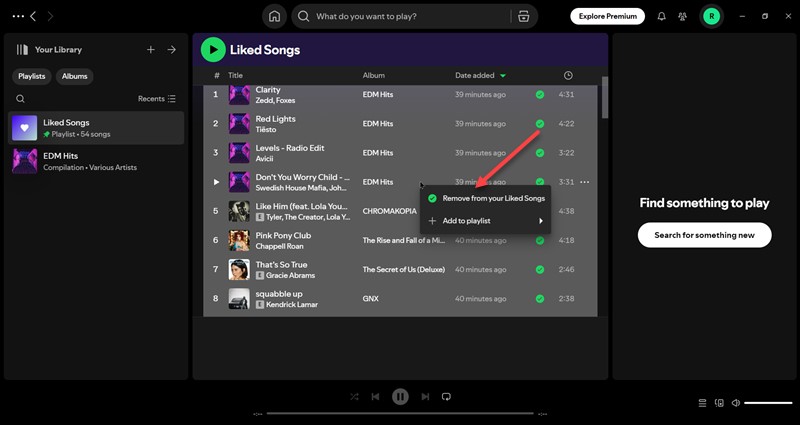Image resolution: width=800 pixels, height=425 pixels.
Task: Open Liked Songs in the library
Action: tap(96, 128)
